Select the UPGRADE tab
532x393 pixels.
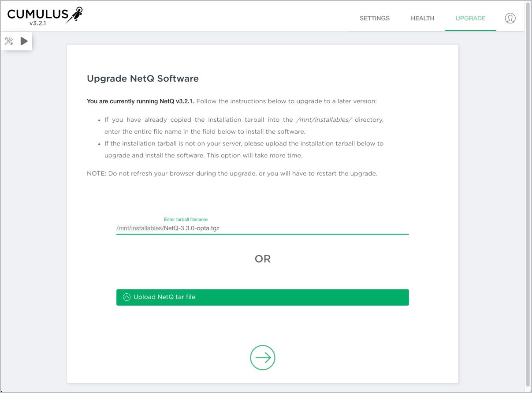pyautogui.click(x=470, y=18)
